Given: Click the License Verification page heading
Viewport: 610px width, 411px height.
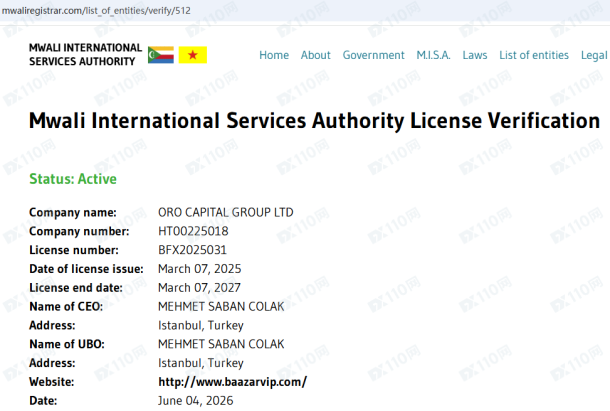Looking at the screenshot, I should (314, 120).
